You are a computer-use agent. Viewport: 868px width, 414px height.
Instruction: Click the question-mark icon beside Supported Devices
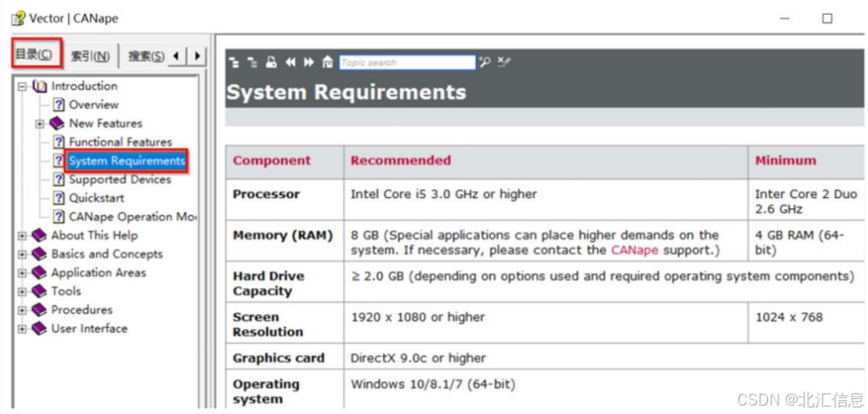click(x=59, y=179)
